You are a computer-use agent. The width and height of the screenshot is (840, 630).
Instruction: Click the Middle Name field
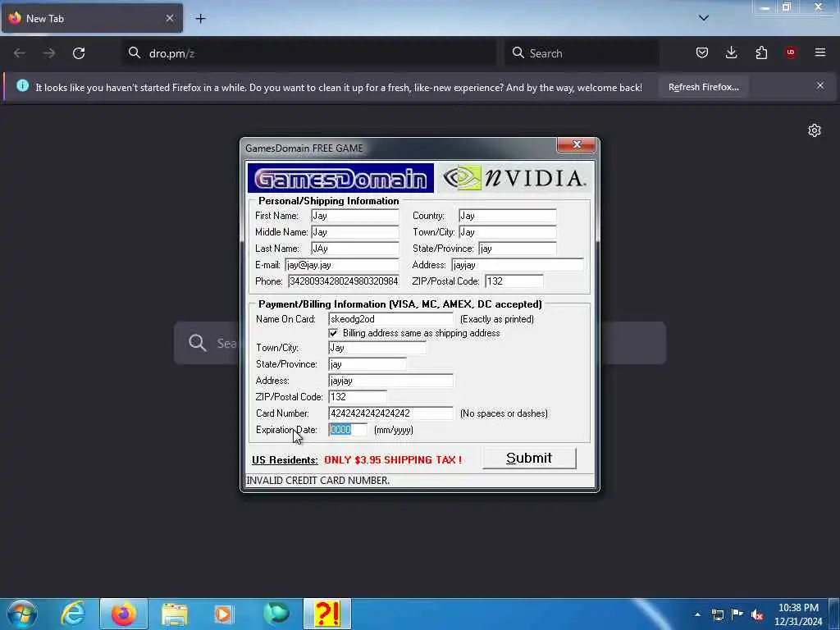click(x=355, y=232)
